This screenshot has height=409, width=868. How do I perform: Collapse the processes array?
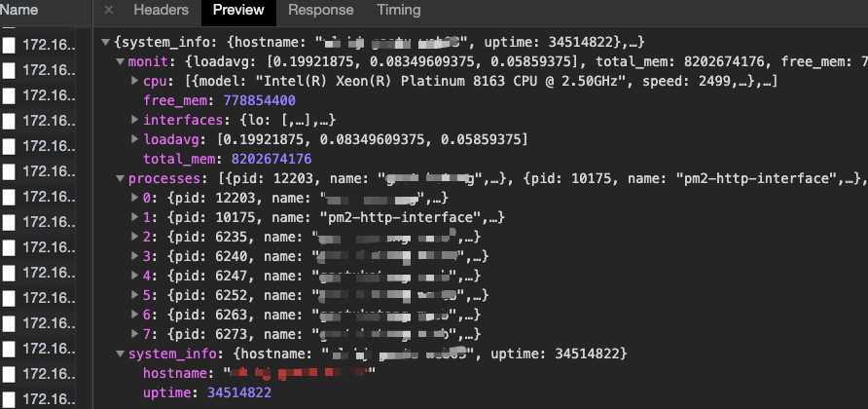pyautogui.click(x=121, y=178)
